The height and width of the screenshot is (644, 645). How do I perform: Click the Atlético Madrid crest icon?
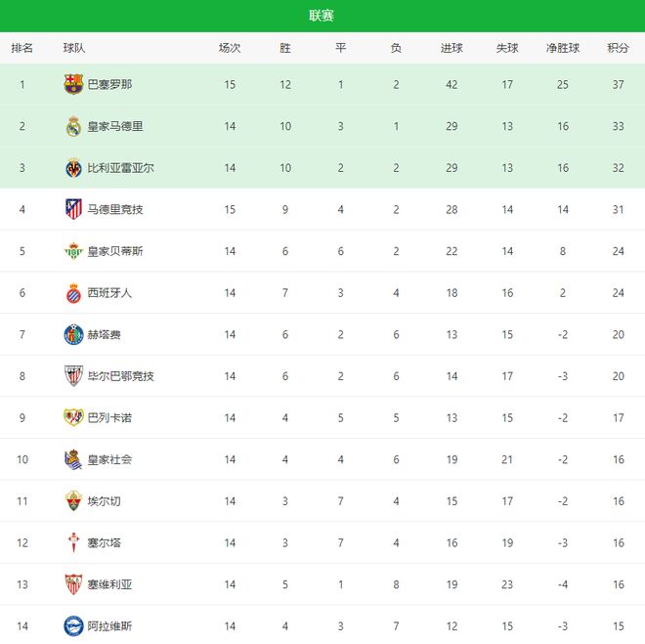tap(73, 209)
